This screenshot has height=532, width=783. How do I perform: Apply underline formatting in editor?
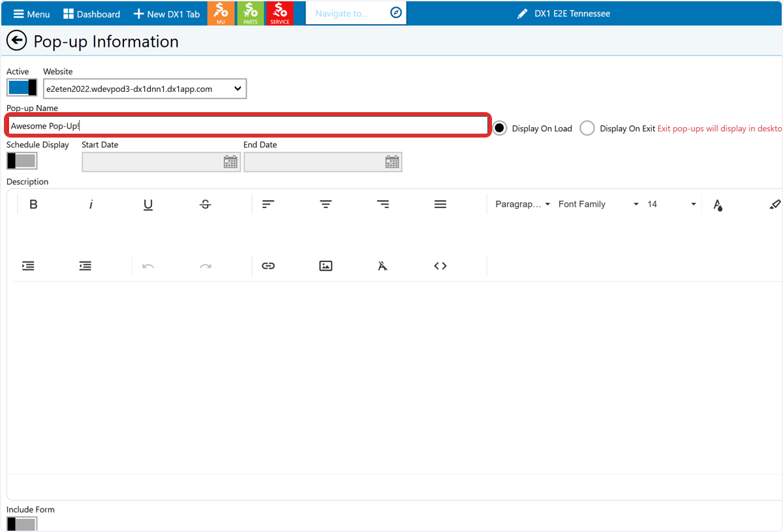click(148, 205)
